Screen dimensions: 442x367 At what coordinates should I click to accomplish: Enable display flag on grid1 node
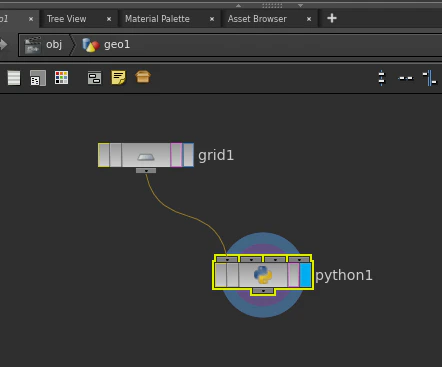[188, 155]
